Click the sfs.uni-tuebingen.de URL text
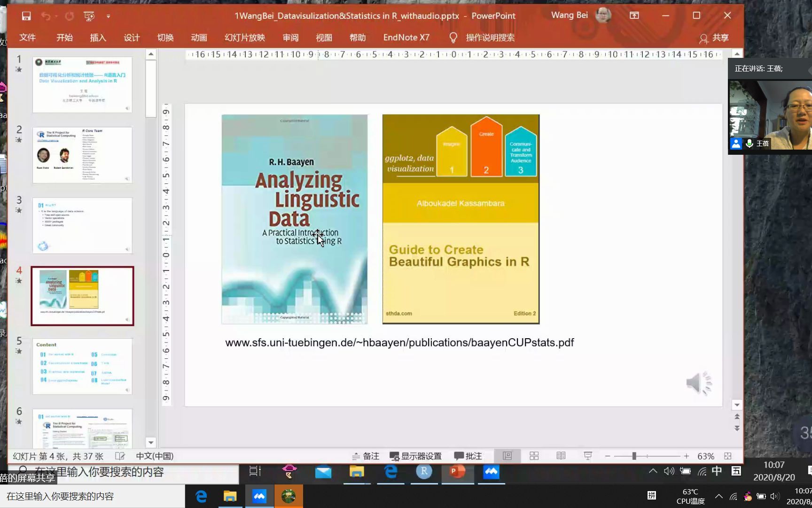 pos(399,342)
